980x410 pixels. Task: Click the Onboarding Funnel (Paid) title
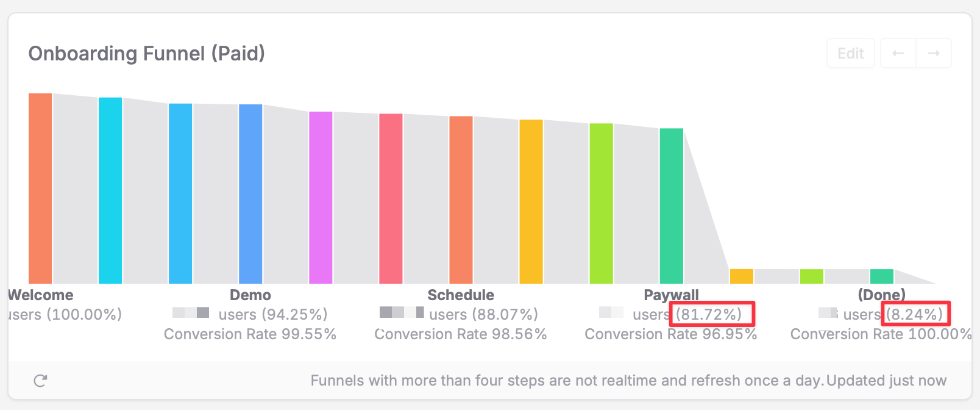point(147,54)
